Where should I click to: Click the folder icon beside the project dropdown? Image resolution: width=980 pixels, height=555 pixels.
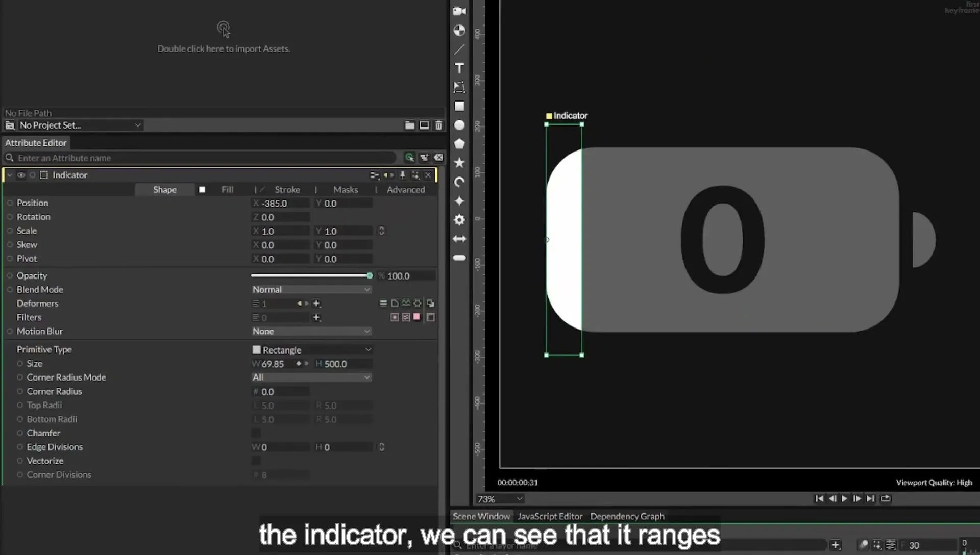[x=409, y=125]
